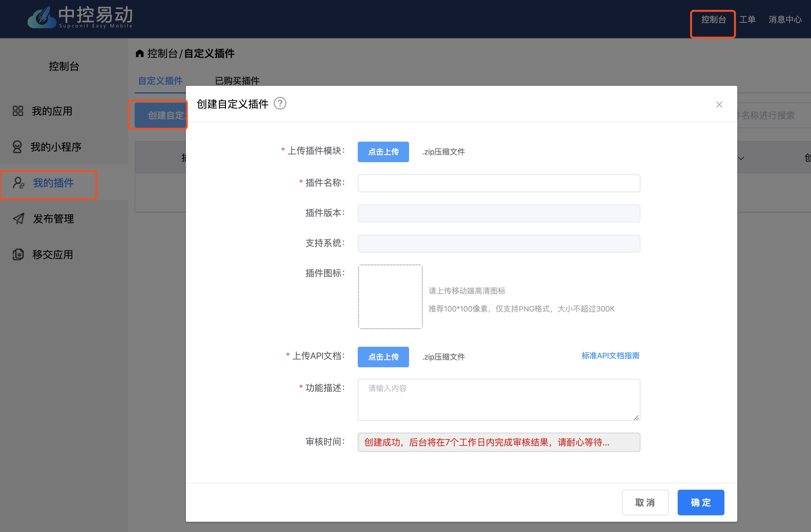This screenshot has height=532, width=811.
Task: Click the 支持系统 field
Action: (x=498, y=244)
